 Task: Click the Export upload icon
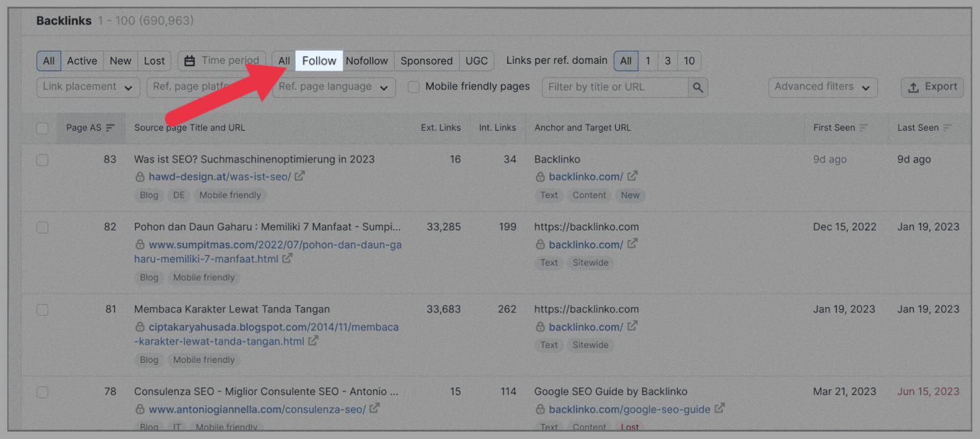click(x=913, y=87)
